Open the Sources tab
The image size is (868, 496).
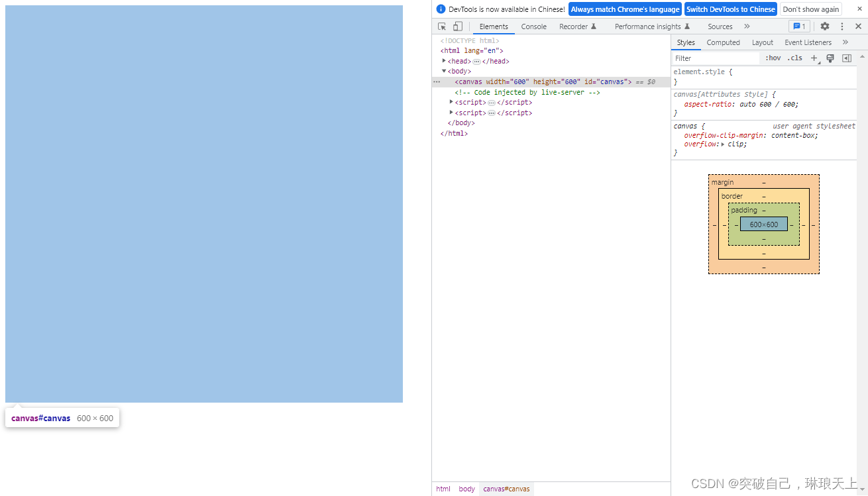[x=720, y=26]
